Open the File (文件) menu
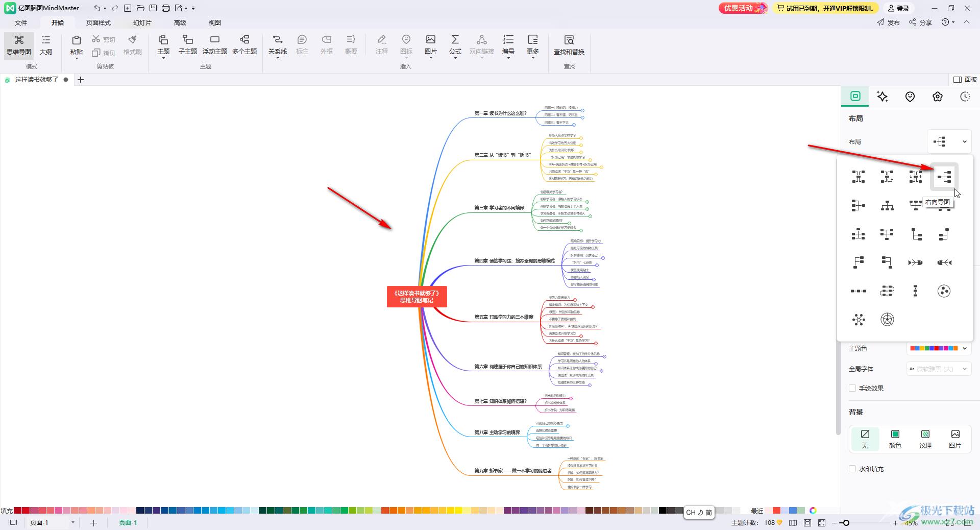The height and width of the screenshot is (530, 980). pos(21,22)
